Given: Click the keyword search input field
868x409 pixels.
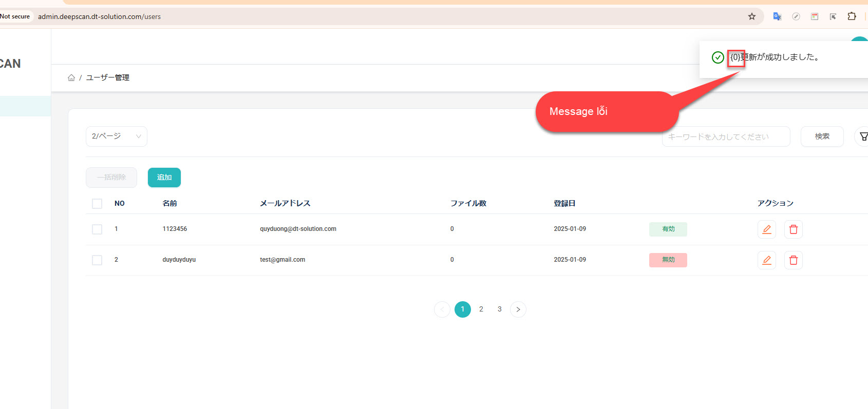Looking at the screenshot, I should [725, 137].
